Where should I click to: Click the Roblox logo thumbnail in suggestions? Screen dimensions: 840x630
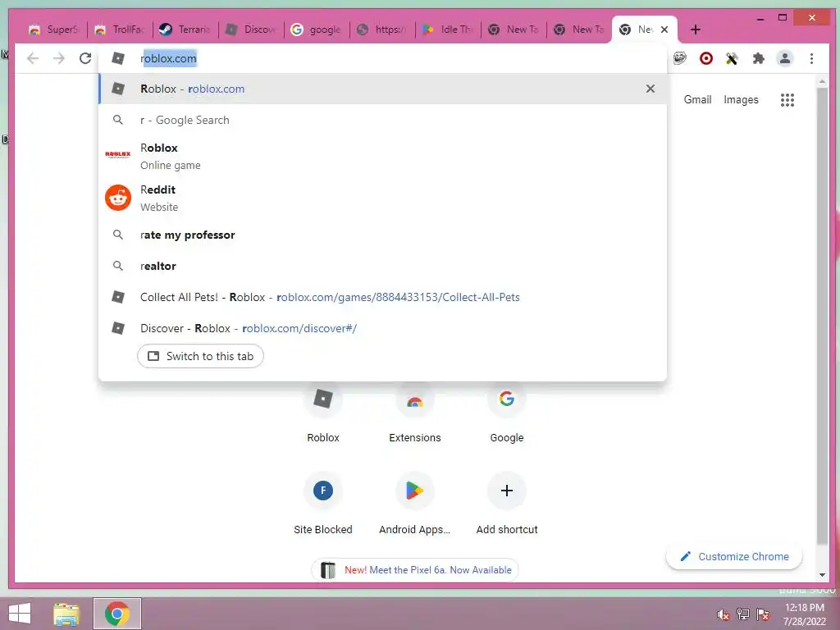point(118,154)
